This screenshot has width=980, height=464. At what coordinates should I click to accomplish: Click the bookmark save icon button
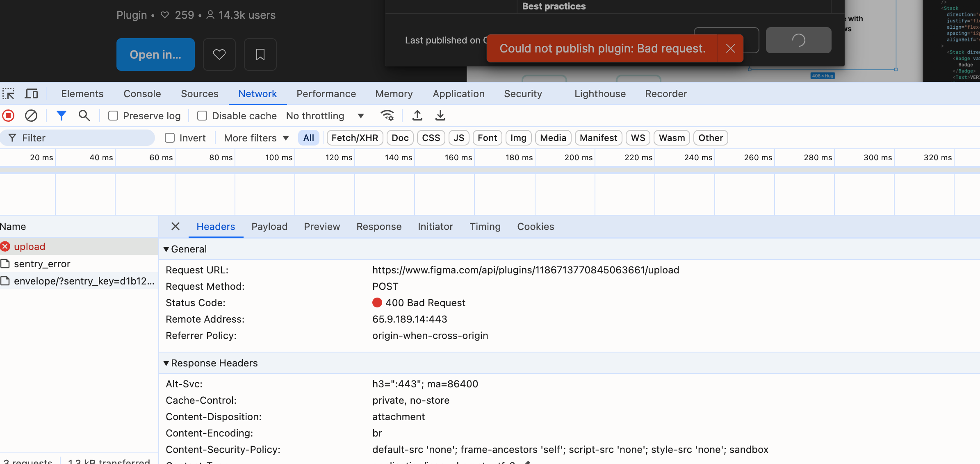(260, 55)
